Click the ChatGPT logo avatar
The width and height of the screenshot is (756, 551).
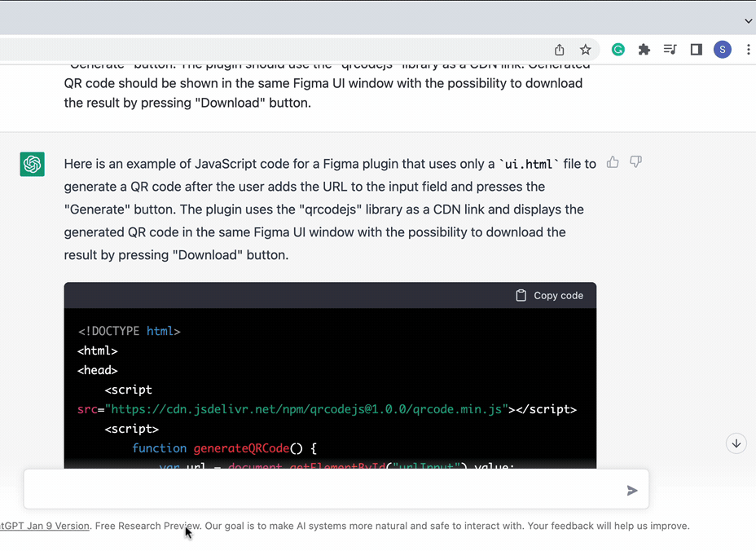click(x=33, y=164)
